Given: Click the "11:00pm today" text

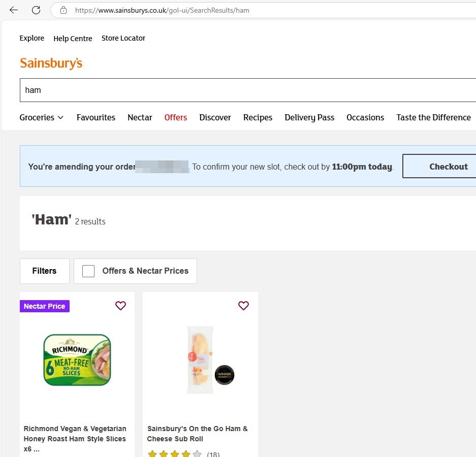Looking at the screenshot, I should point(362,167).
